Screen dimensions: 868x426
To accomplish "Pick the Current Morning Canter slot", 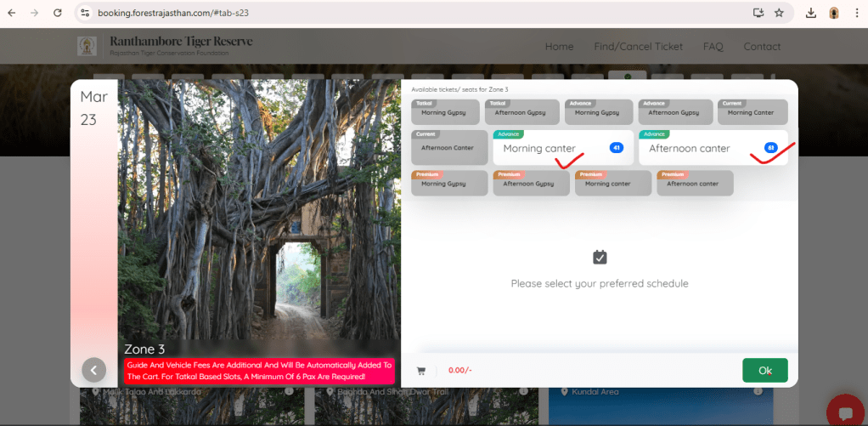I will pyautogui.click(x=752, y=112).
